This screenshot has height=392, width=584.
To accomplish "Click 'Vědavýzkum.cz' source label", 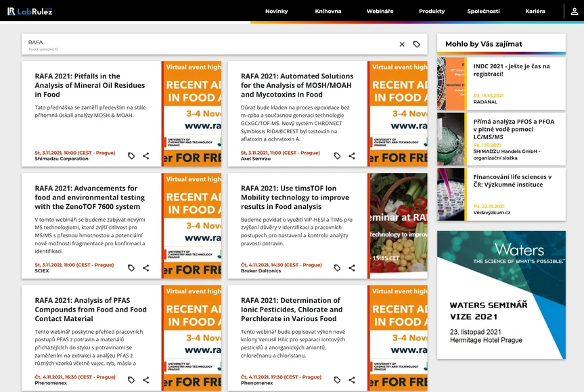I will pyautogui.click(x=492, y=213).
